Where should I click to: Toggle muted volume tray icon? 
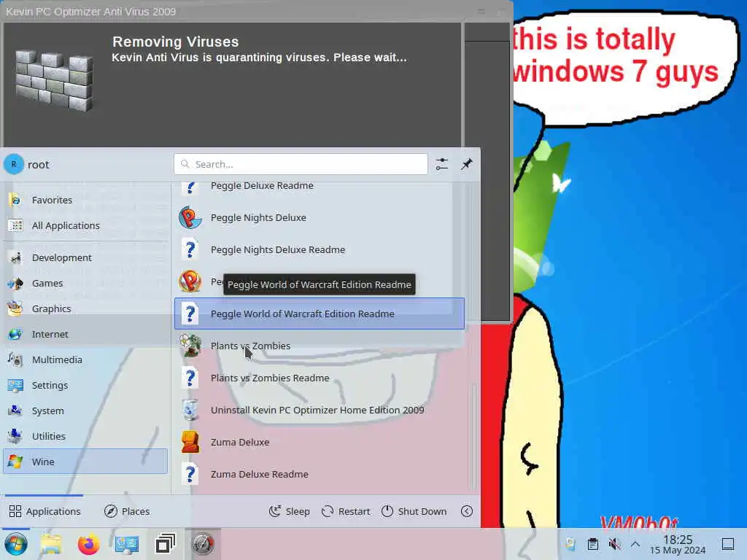[x=614, y=544]
